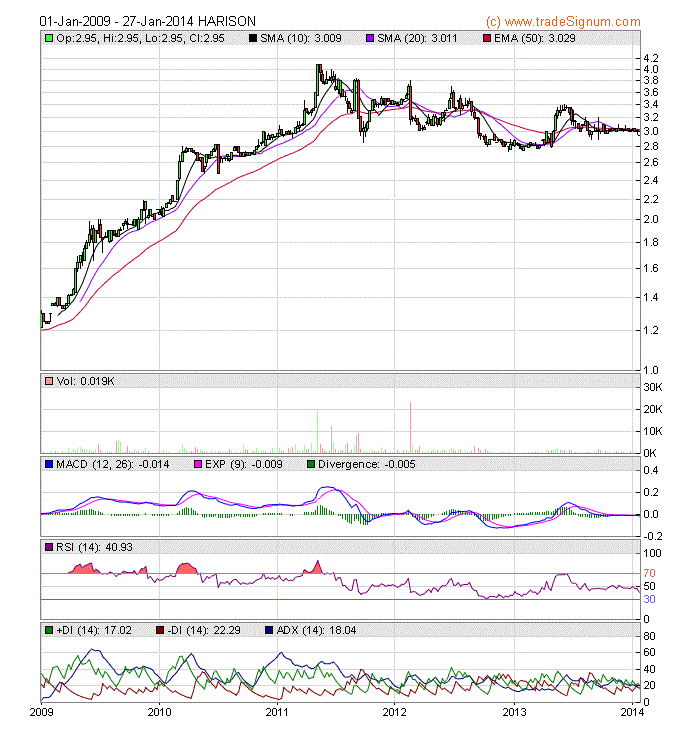Click the red 70 RSI overbought label
The width and height of the screenshot is (680, 733).
point(650,573)
